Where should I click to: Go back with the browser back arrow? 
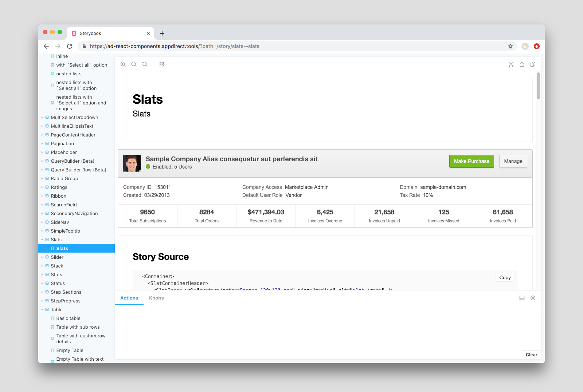tap(46, 46)
